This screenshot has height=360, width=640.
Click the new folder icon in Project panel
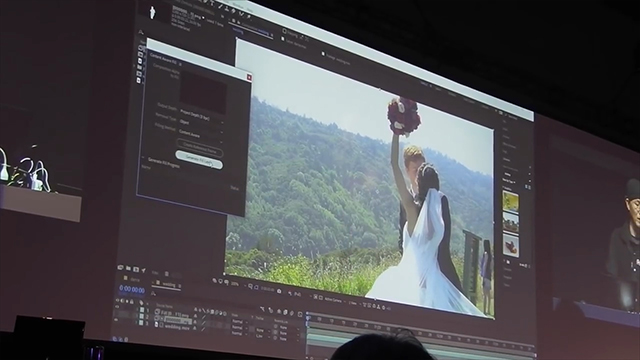coord(128,269)
